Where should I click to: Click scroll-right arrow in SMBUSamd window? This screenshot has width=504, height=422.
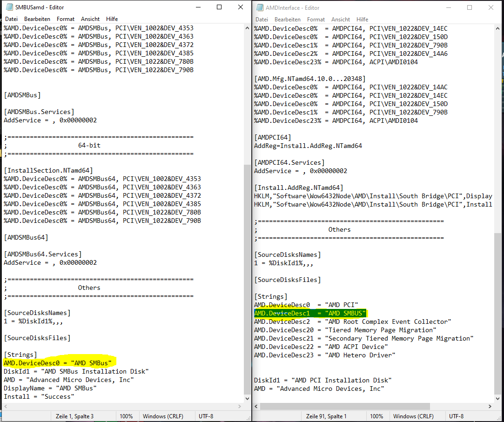coord(240,406)
